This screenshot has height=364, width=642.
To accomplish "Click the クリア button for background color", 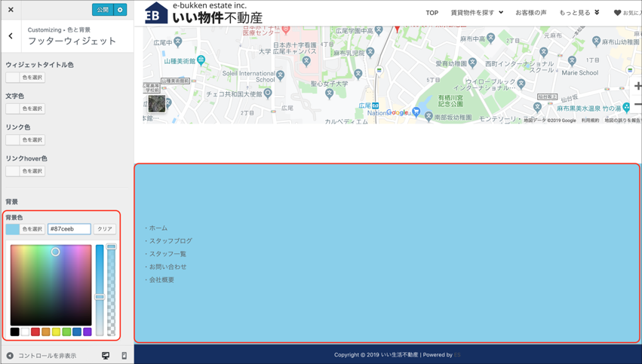I will (x=104, y=229).
